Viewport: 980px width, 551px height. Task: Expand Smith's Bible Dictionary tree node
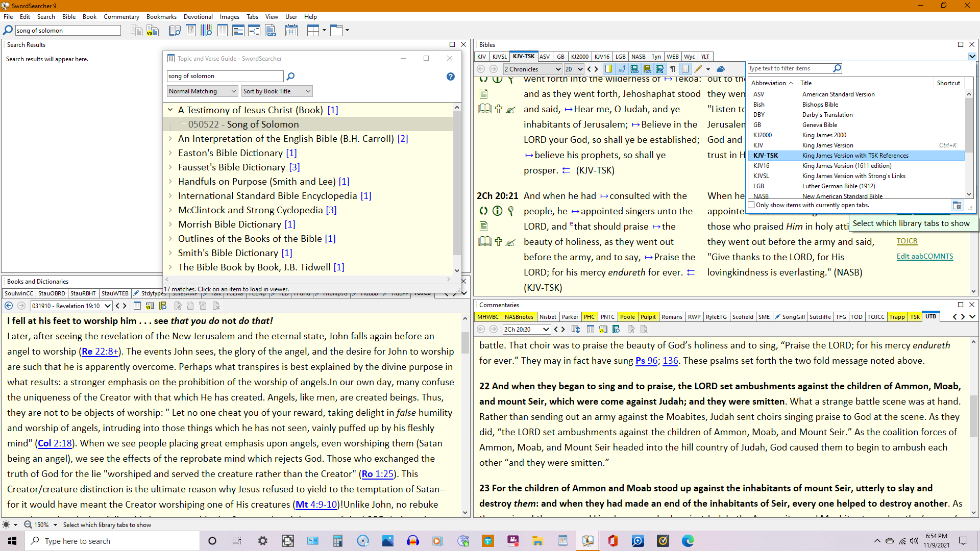[170, 253]
